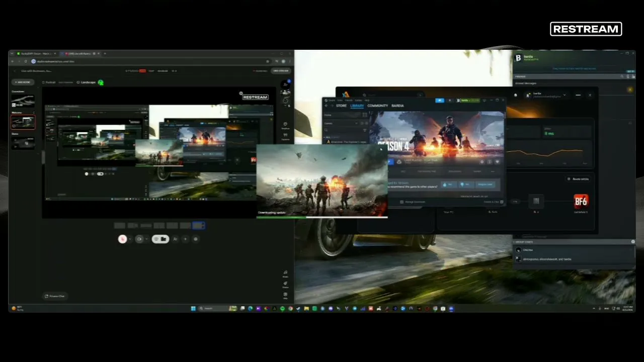Open Friends & Chat in Steam's bottom bar

(493, 202)
